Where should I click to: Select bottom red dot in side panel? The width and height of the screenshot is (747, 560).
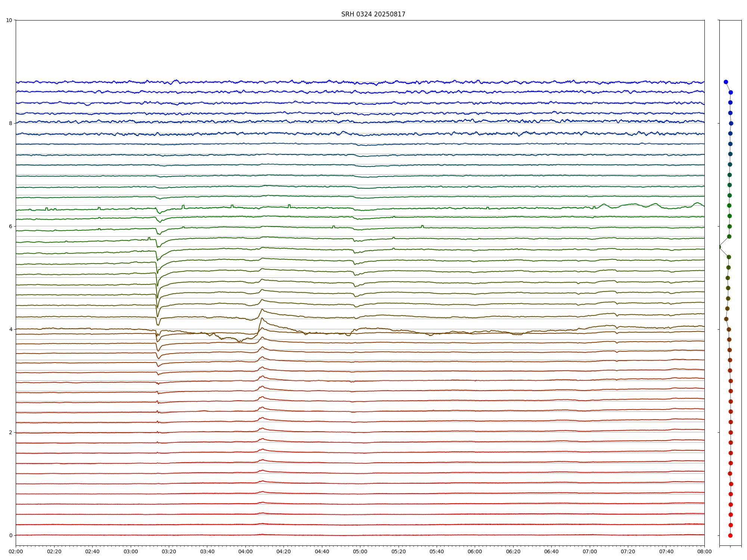730,535
